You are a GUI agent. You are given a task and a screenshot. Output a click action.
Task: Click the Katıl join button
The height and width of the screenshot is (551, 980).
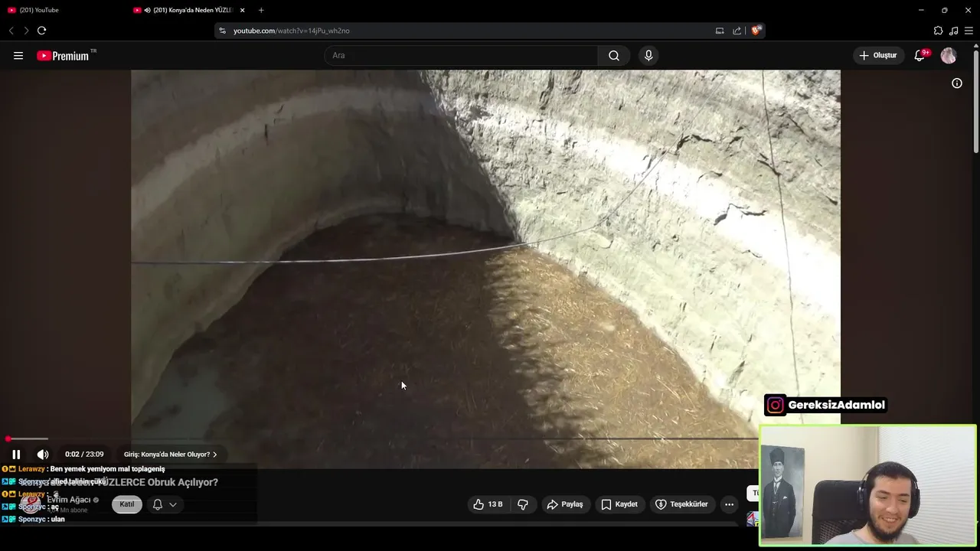point(127,504)
